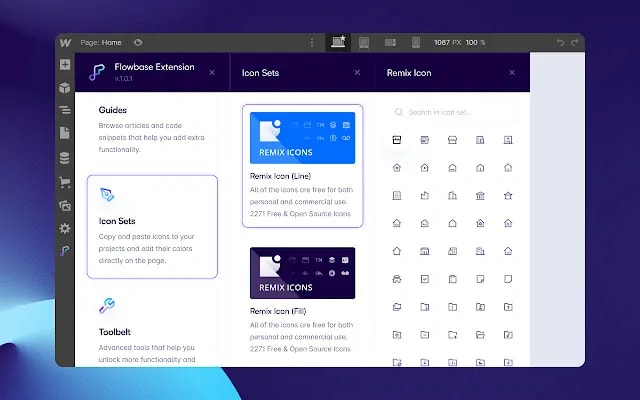
Task: Open the Navigator panel
Action: pos(65,110)
